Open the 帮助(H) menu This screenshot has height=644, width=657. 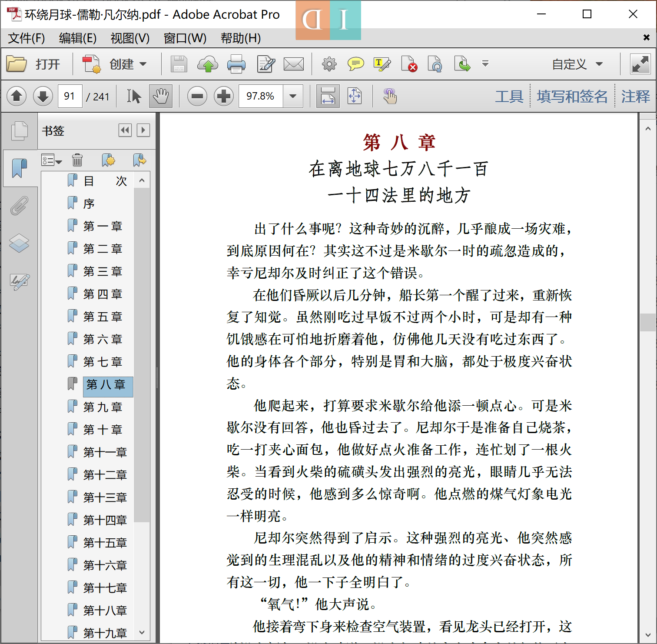(241, 38)
